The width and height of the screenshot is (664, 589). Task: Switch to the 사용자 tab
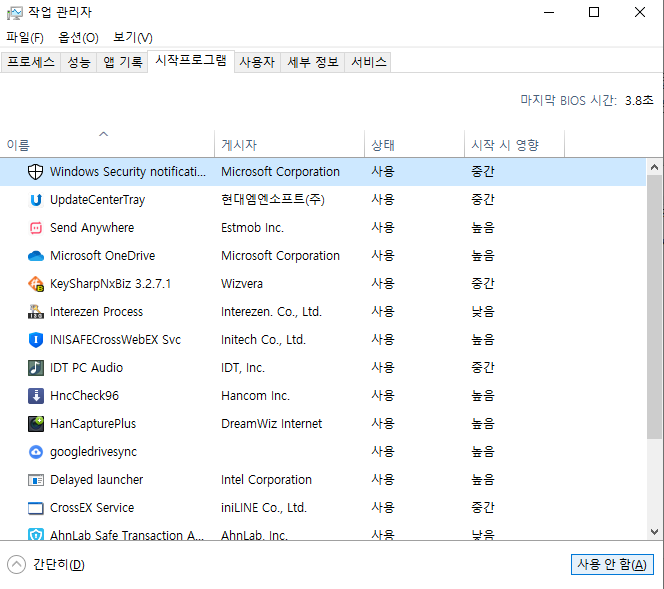click(257, 62)
